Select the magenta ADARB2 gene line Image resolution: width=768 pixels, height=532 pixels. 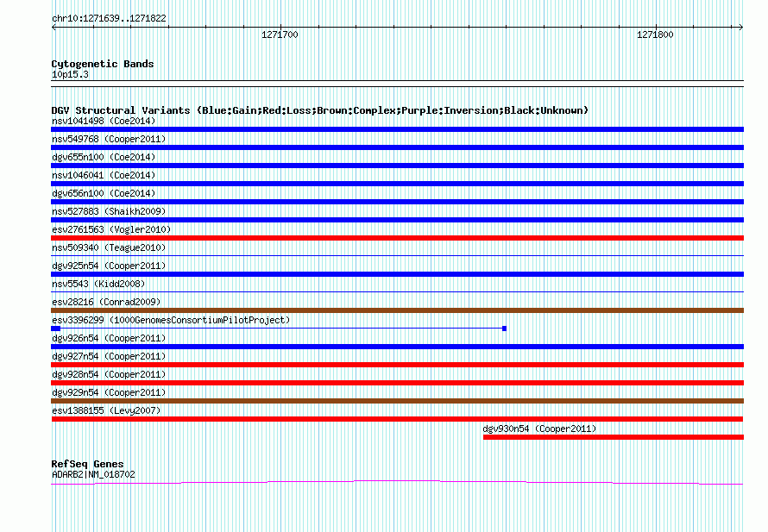click(x=397, y=483)
